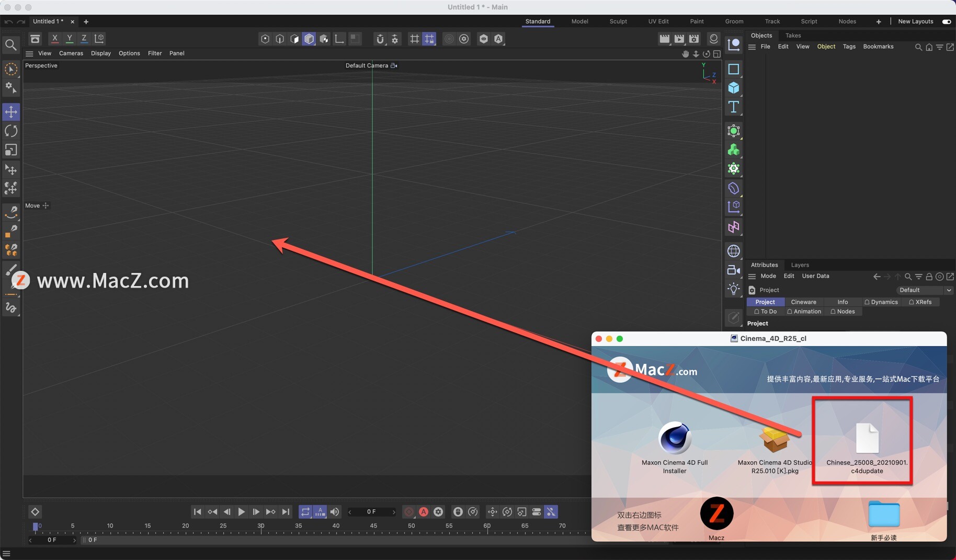Add a Cube primitive object

pyautogui.click(x=734, y=88)
